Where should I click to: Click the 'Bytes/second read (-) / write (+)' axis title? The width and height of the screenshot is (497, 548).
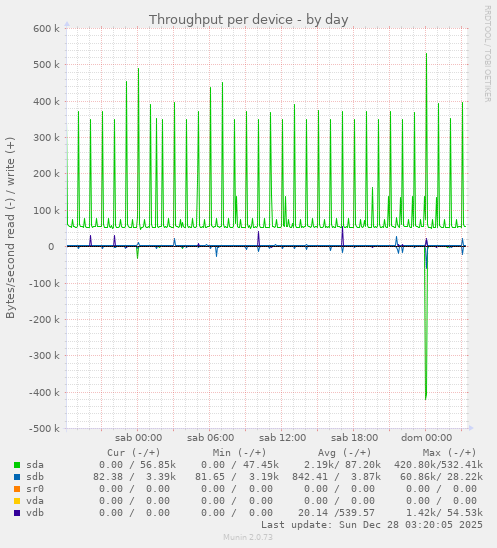click(x=10, y=228)
